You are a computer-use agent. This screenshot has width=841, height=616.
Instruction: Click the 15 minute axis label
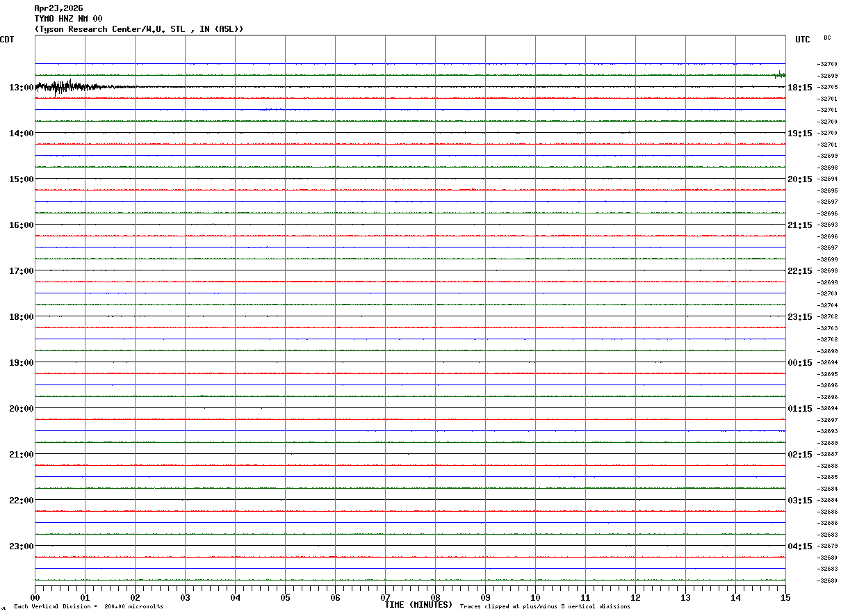click(785, 598)
